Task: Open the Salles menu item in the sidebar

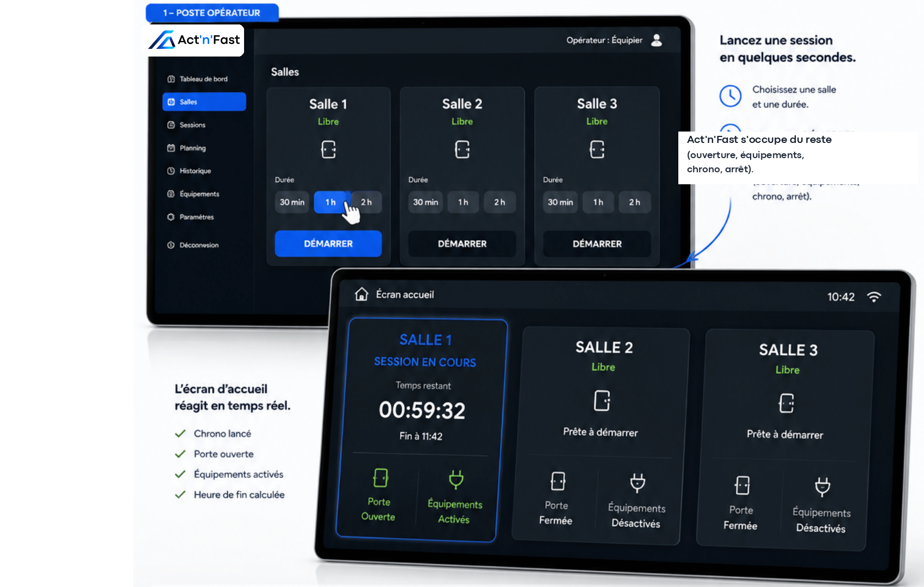Action: [x=204, y=102]
